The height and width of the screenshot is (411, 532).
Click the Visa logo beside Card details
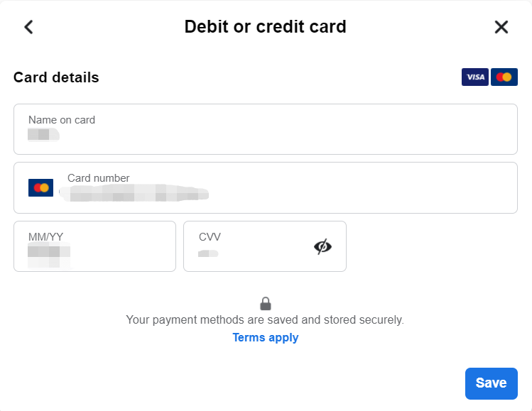474,77
